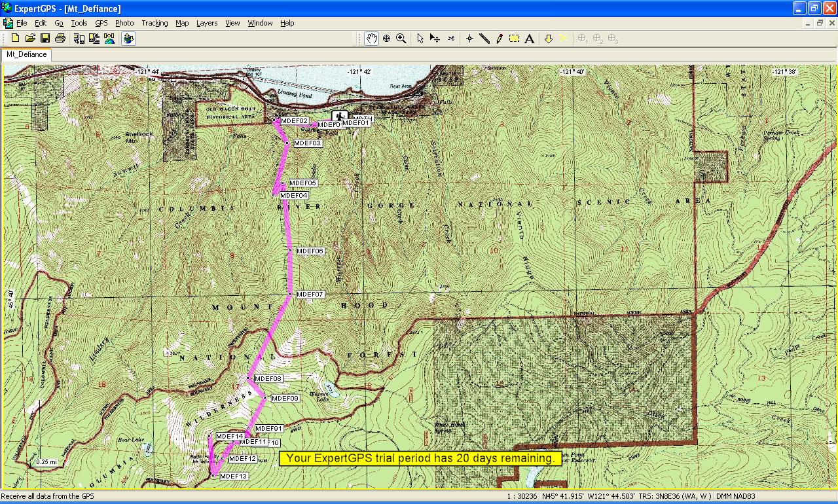Click the yellow dashed rectangle shape tool
The height and width of the screenshot is (504, 838).
(514, 39)
